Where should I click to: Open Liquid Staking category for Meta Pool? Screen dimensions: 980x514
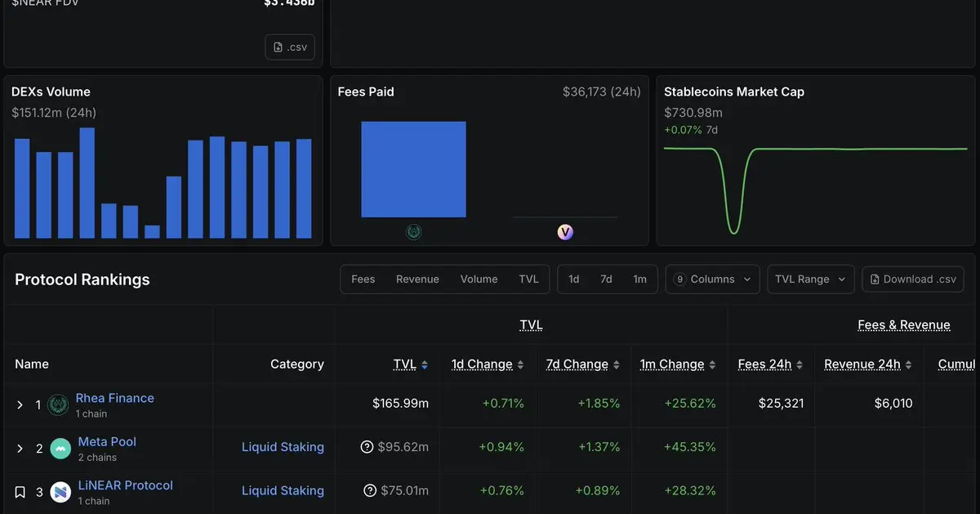coord(283,447)
